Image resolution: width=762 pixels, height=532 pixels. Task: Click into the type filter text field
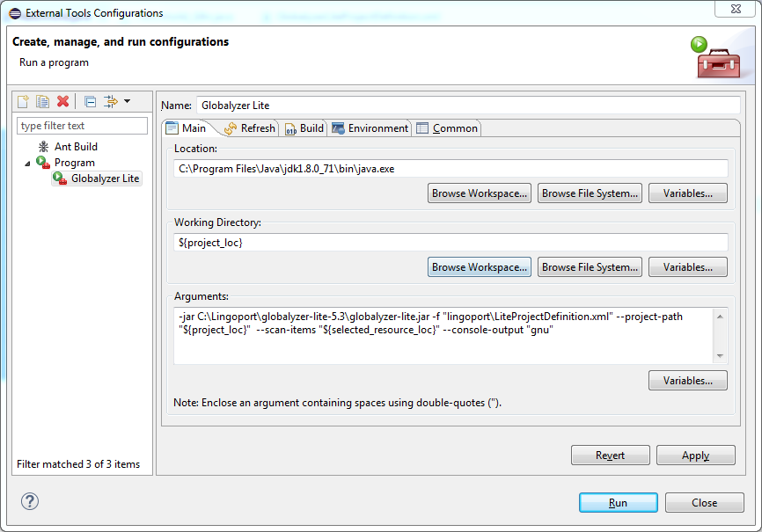click(83, 126)
